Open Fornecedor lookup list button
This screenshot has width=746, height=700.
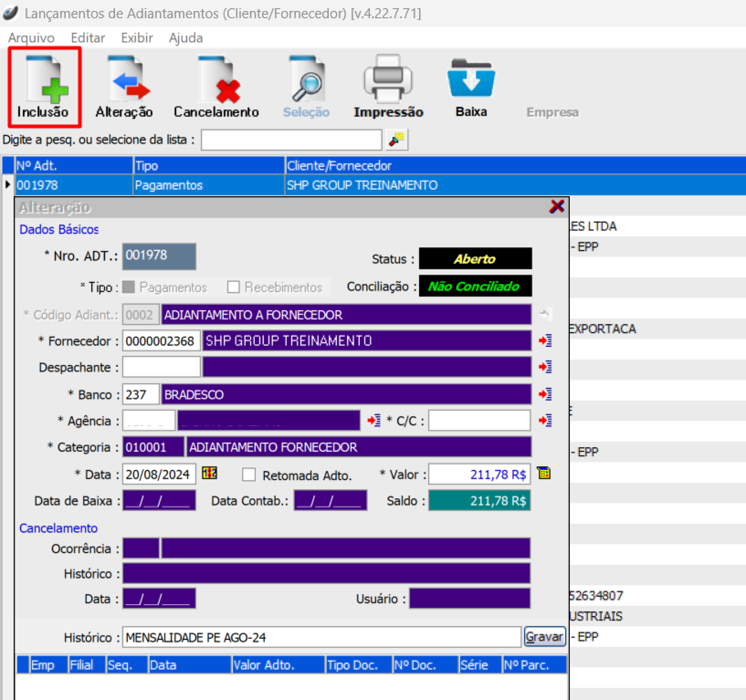coord(545,341)
